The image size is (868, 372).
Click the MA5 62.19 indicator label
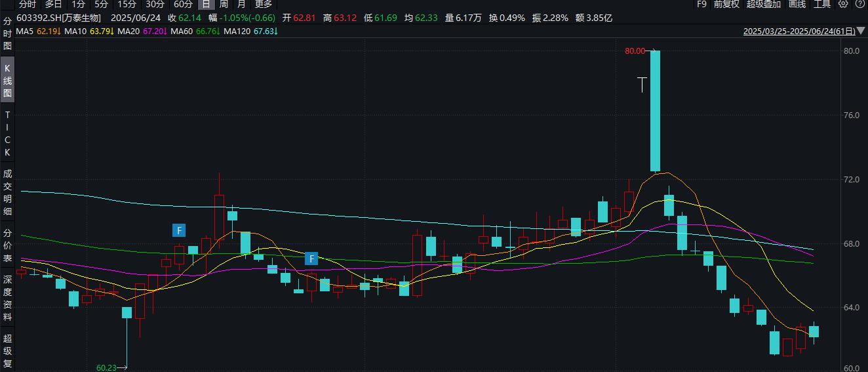(39, 31)
